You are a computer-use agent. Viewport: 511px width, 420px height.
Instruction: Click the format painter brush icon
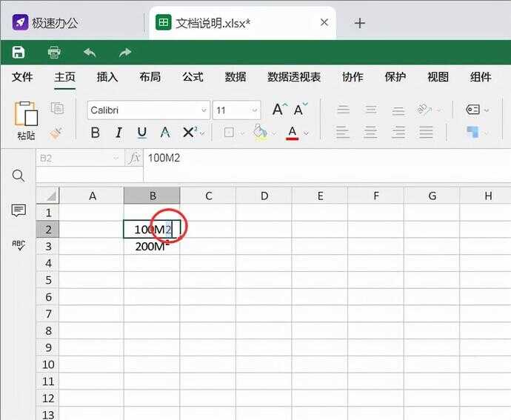tap(57, 133)
